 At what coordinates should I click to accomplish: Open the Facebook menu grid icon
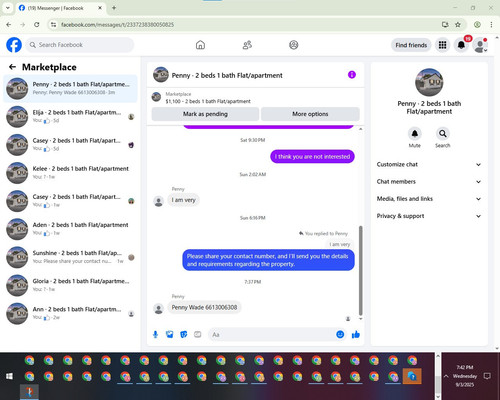442,45
